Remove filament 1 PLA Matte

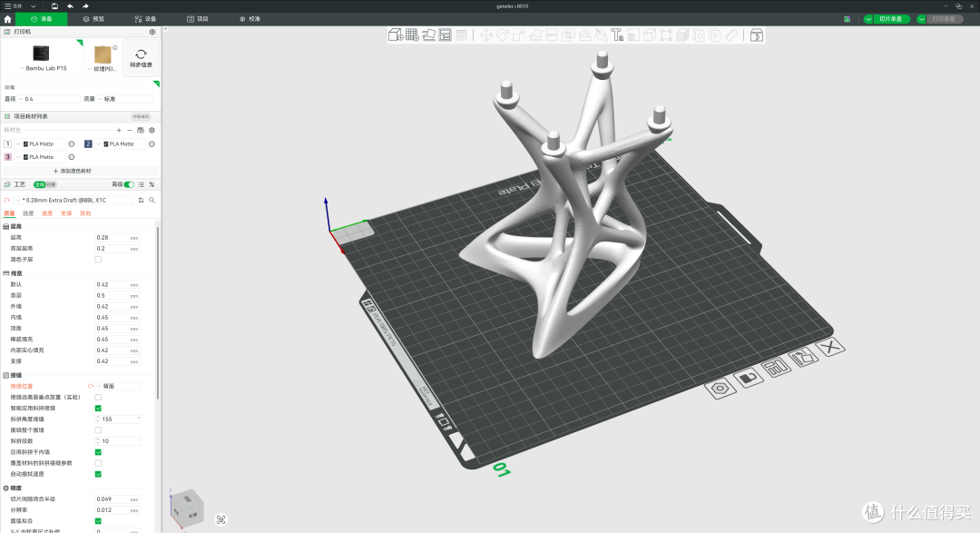tap(72, 143)
